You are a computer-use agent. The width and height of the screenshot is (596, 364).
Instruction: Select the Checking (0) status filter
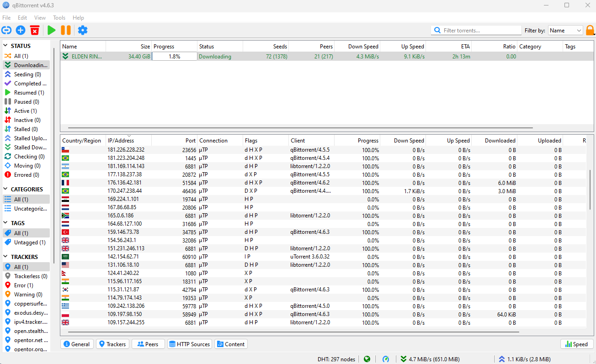(26, 157)
